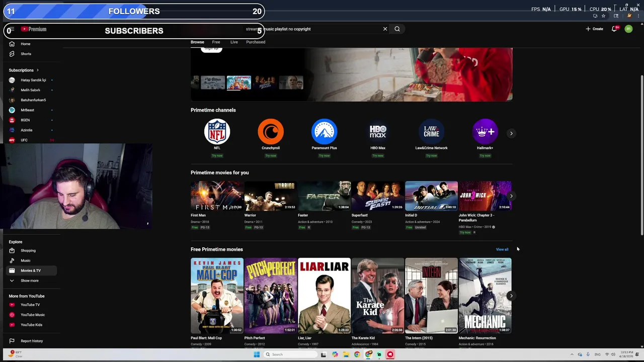
Task: Open Chrome from the taskbar
Action: pyautogui.click(x=357, y=354)
